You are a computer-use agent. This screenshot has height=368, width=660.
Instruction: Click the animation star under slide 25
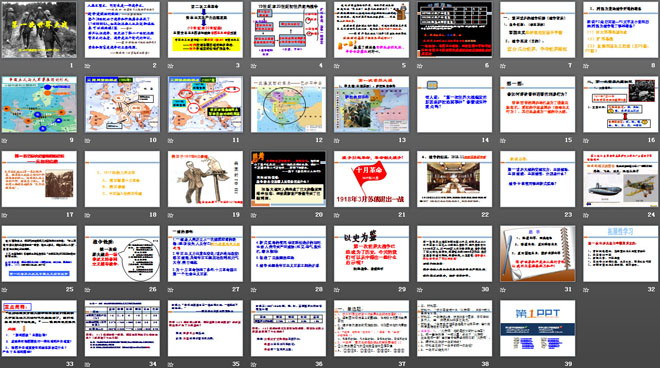click(x=4, y=290)
